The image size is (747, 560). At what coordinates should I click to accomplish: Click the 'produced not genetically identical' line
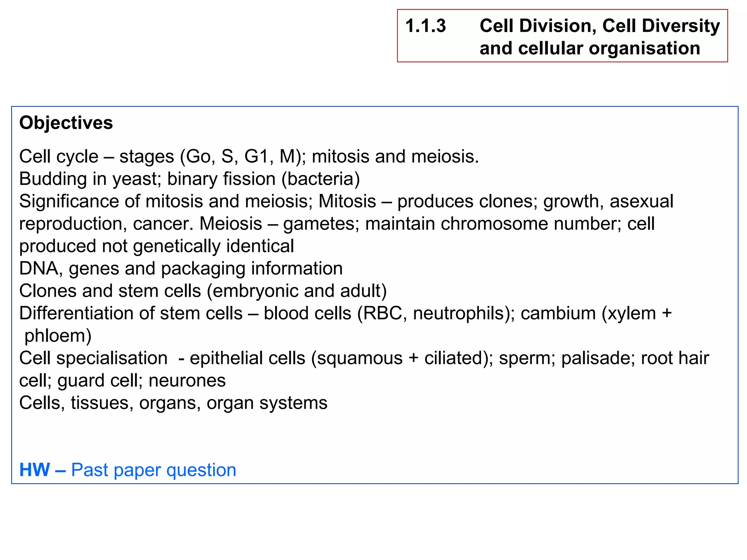156,246
